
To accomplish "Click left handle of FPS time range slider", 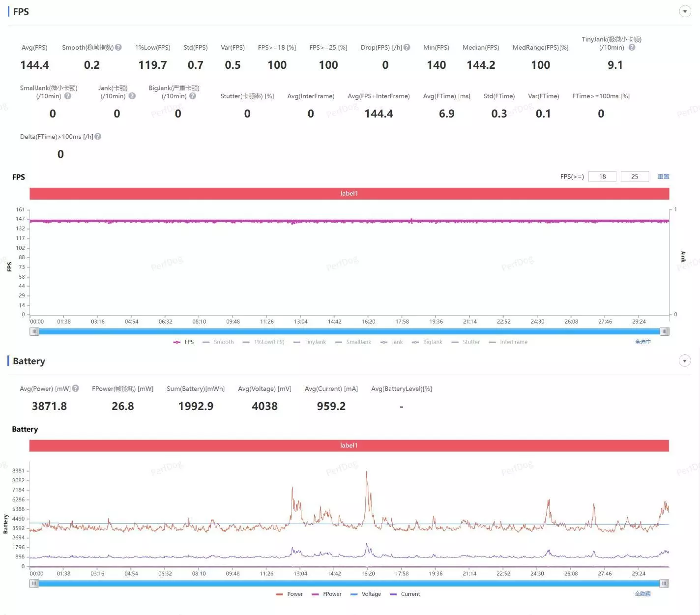I will (x=34, y=331).
